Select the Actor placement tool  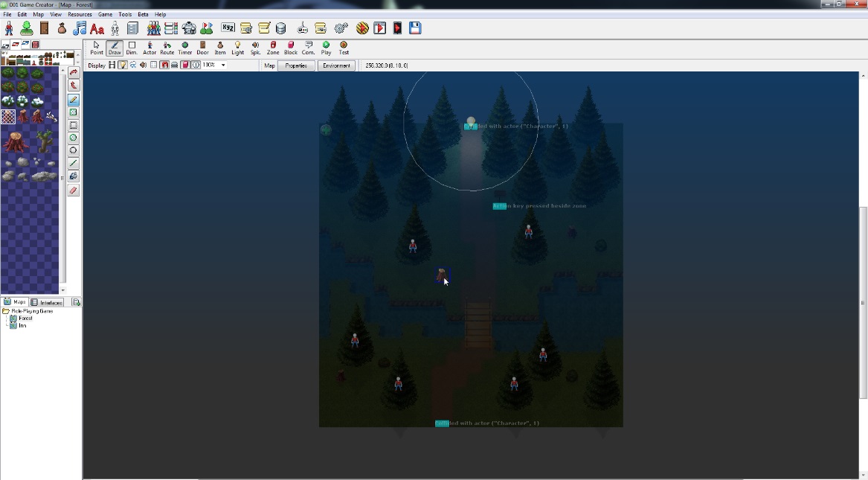(x=149, y=49)
